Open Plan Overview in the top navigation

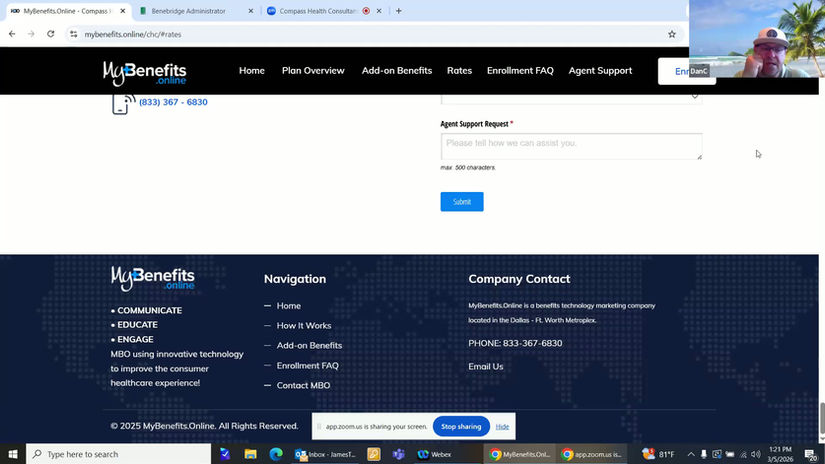click(x=313, y=70)
